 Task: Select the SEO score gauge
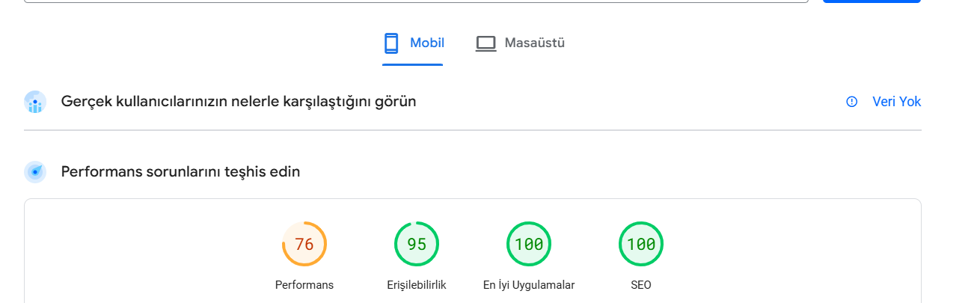(x=641, y=244)
